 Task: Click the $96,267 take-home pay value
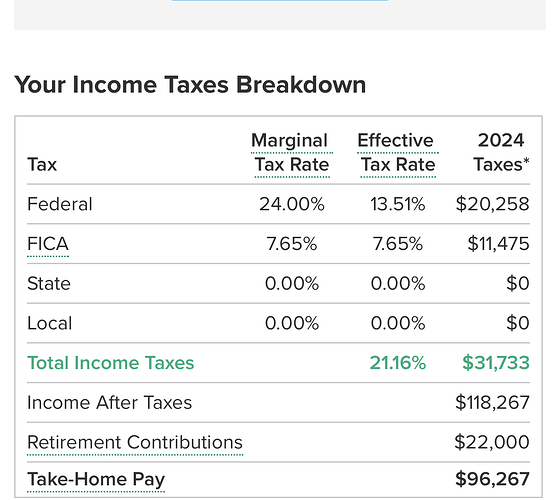[492, 479]
